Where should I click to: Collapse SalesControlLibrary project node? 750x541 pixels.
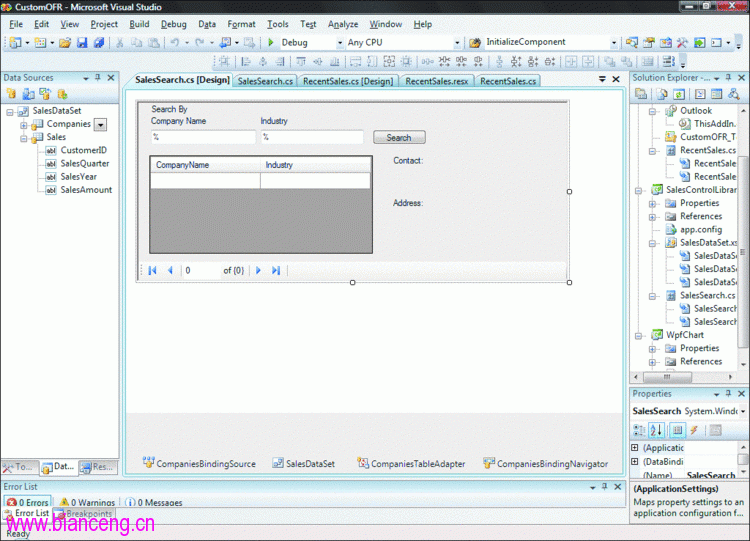click(x=638, y=191)
